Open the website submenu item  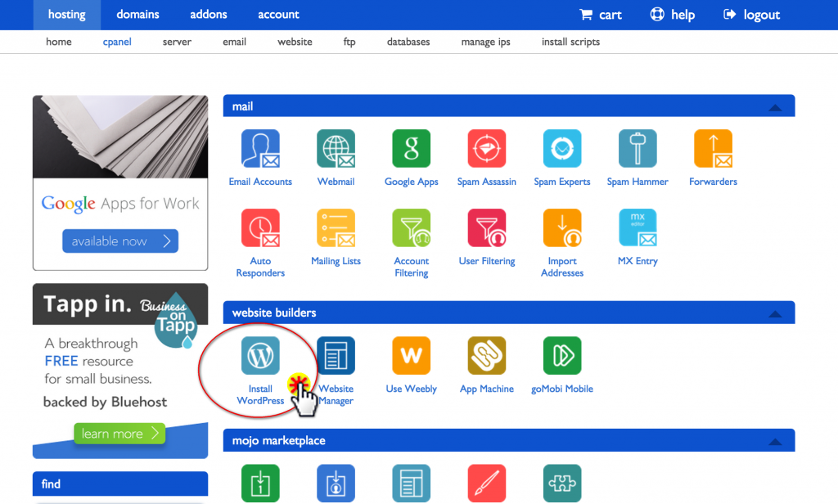tap(295, 42)
